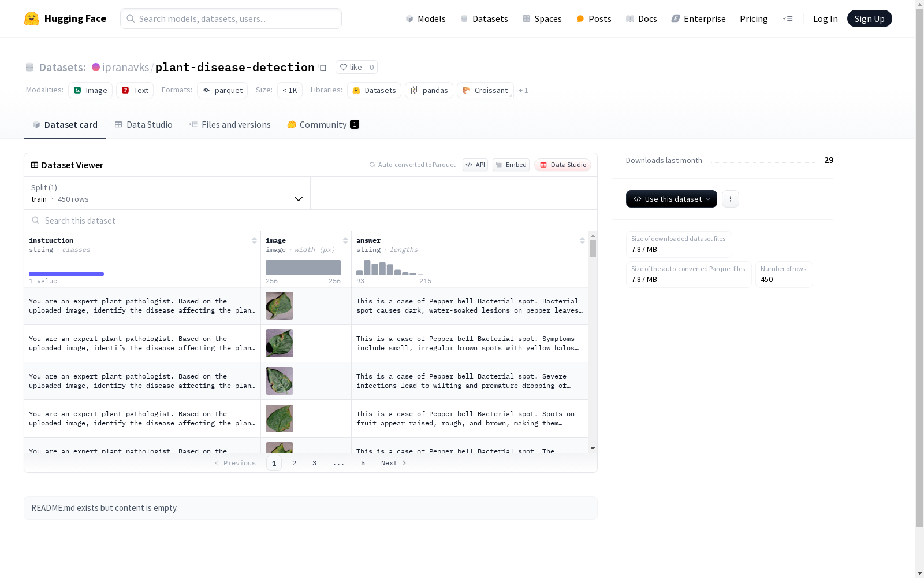Click the page scrollbar down arrow
924x578 pixels.
coord(919,573)
